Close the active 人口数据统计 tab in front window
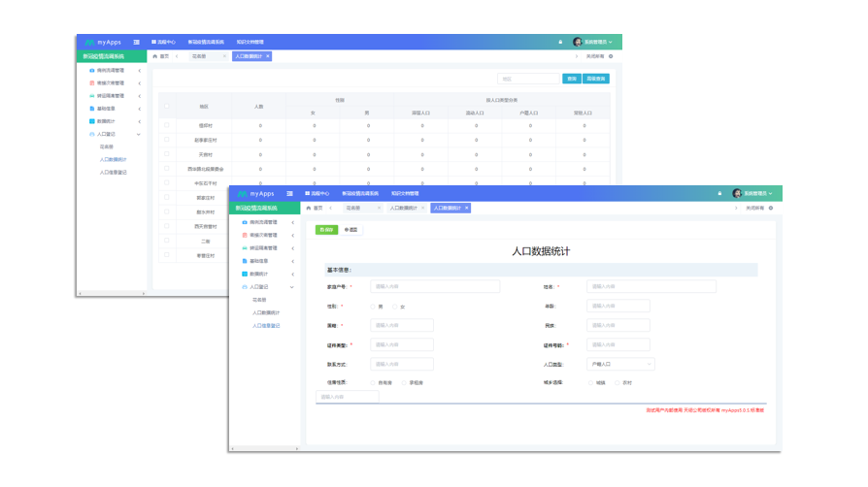868x487 pixels. [x=466, y=208]
